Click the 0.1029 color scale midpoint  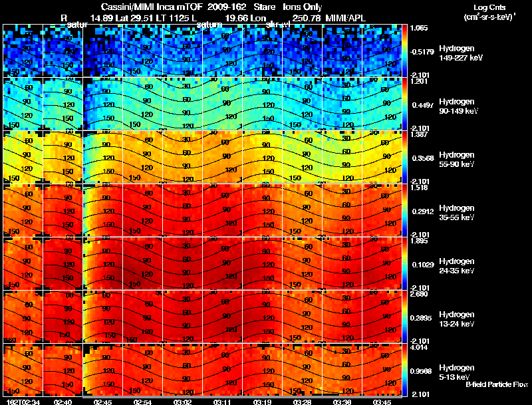(423, 265)
